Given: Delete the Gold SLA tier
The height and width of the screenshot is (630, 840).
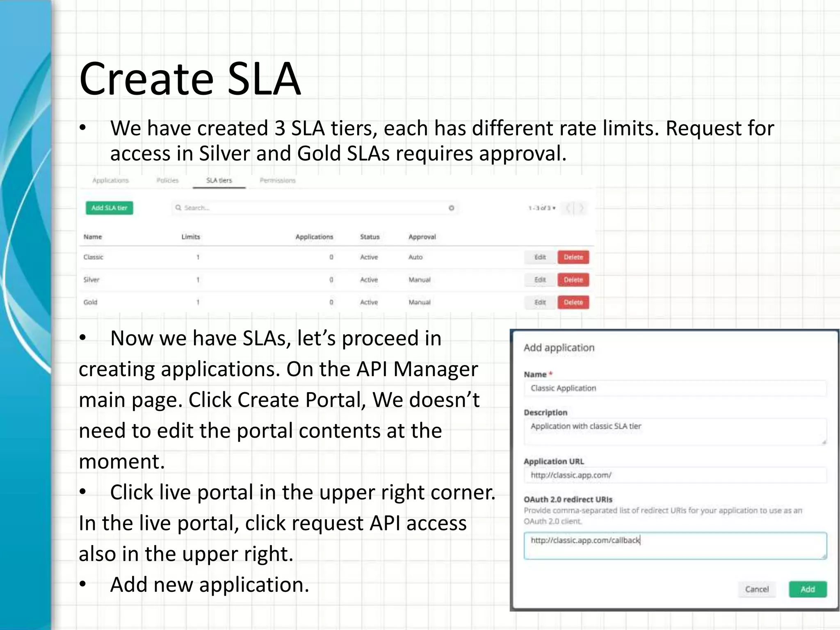Looking at the screenshot, I should (573, 302).
